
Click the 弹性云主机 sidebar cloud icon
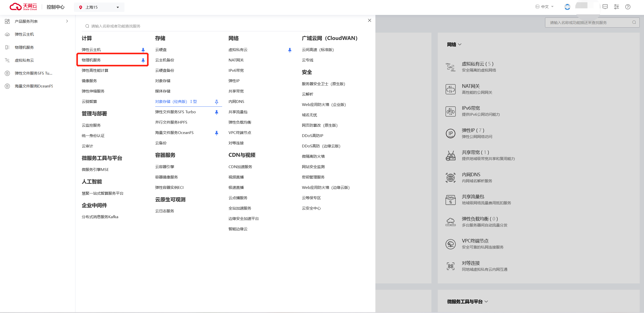click(7, 34)
